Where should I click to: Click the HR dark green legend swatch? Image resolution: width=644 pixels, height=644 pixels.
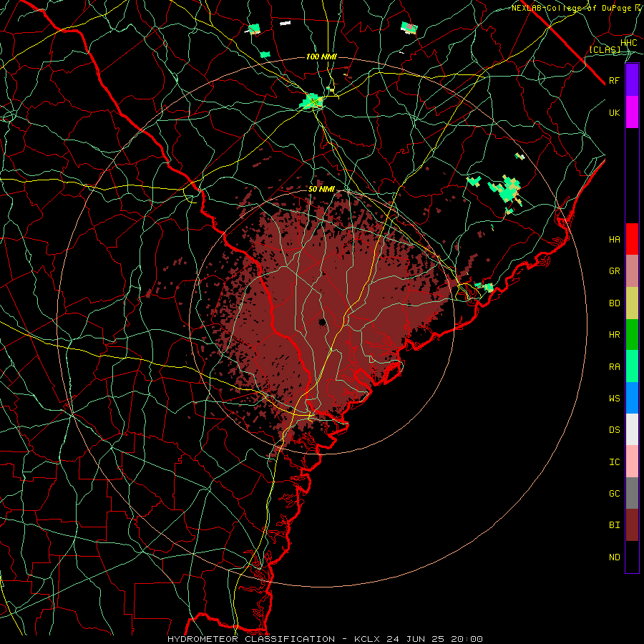point(632,335)
